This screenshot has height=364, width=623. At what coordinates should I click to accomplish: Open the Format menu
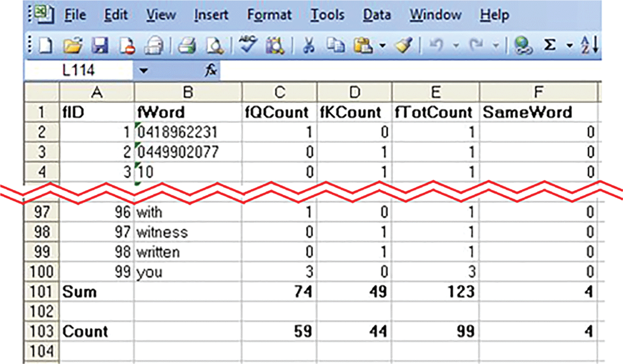[x=270, y=15]
